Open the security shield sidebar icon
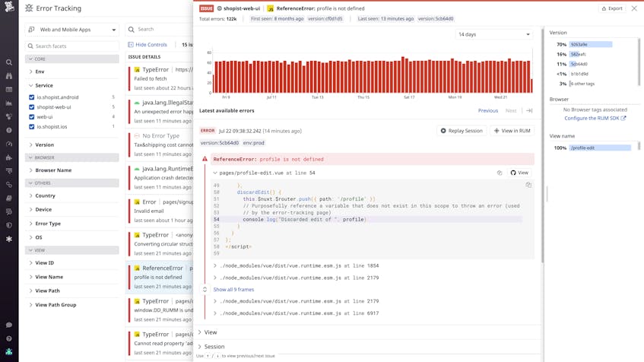644x362 pixels. pos(9,225)
